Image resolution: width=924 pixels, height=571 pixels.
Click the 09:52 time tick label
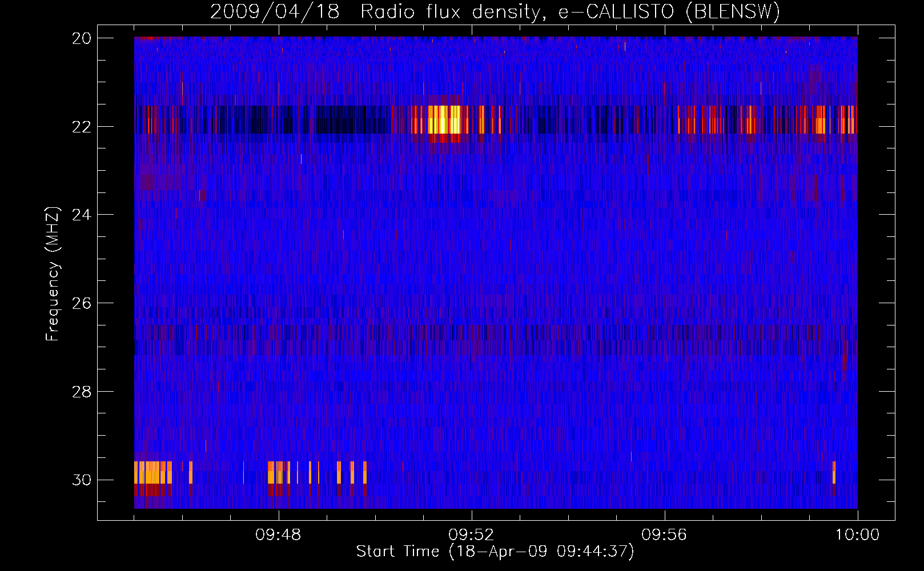click(471, 535)
